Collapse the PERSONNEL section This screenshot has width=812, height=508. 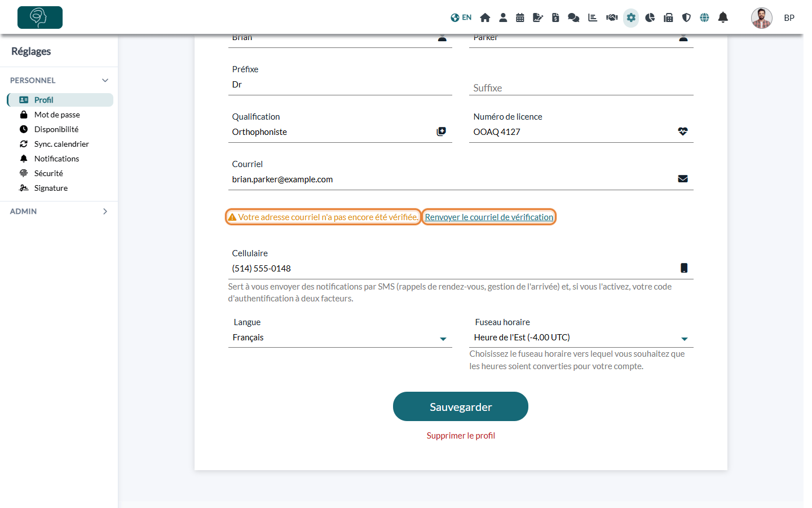click(x=59, y=80)
